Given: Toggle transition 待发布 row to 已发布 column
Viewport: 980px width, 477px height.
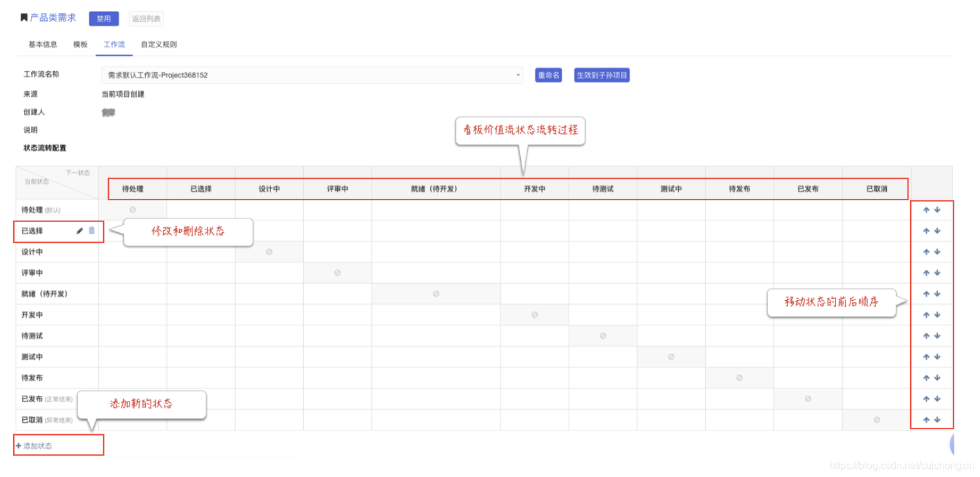Looking at the screenshot, I should tap(808, 378).
